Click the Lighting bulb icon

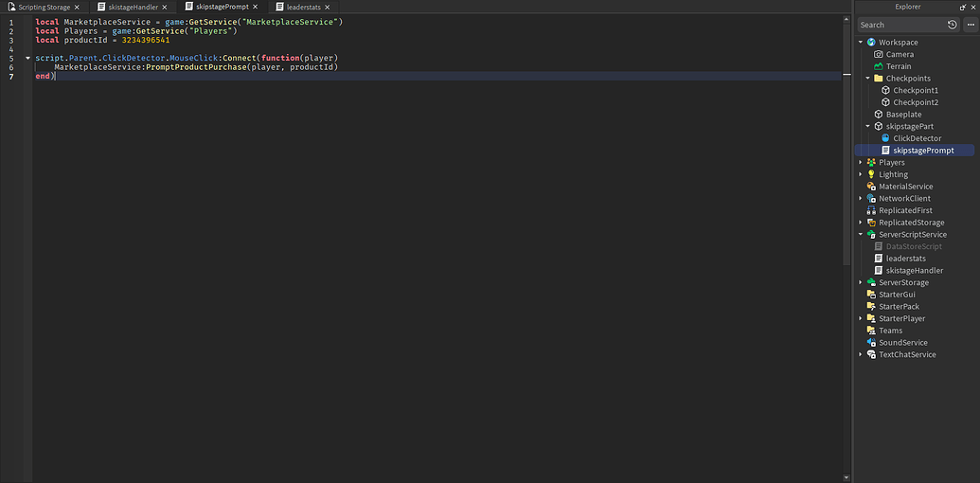coord(871,174)
